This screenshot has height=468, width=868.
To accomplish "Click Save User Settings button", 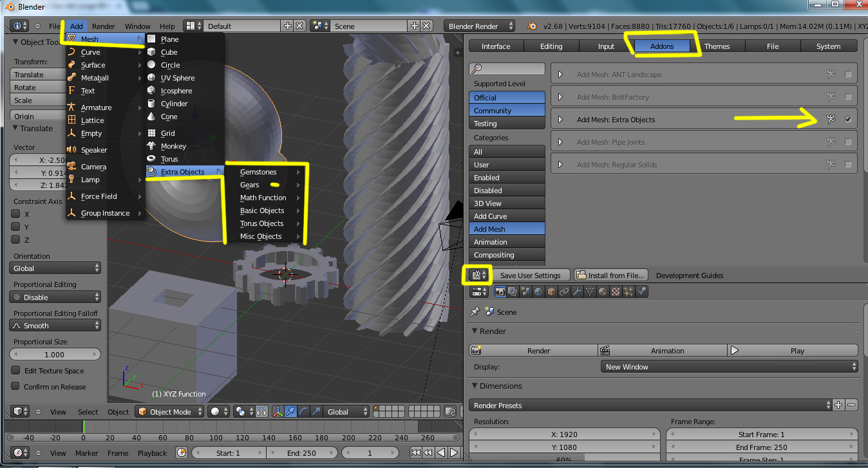I will pyautogui.click(x=530, y=276).
